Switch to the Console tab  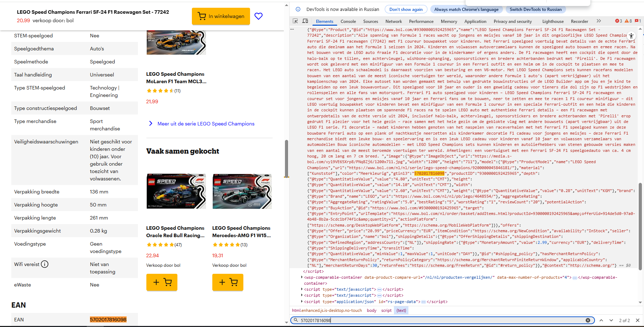coord(348,21)
